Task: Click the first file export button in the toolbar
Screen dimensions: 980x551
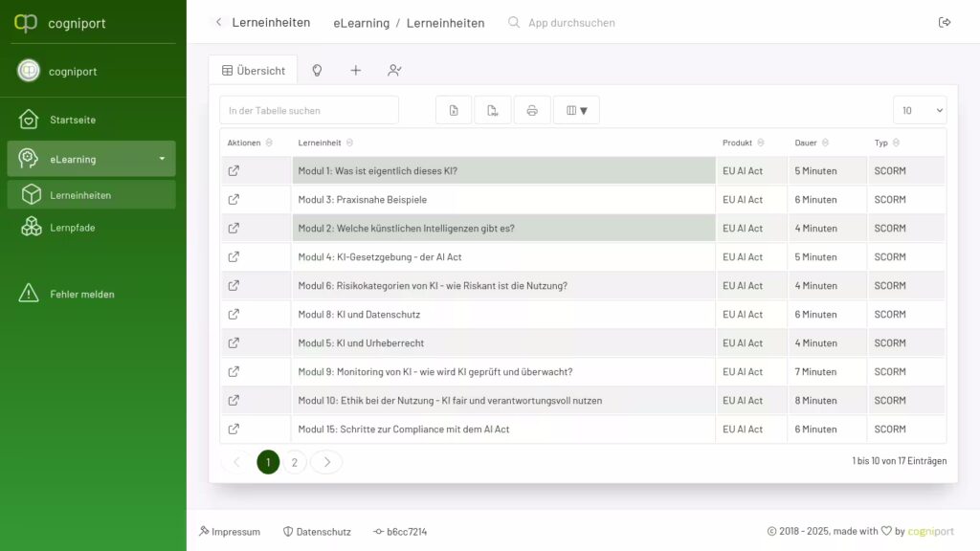Action: click(454, 110)
